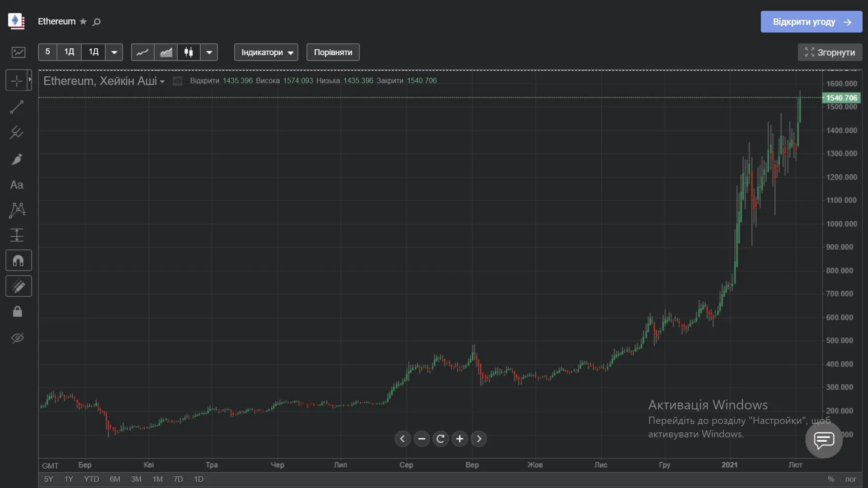This screenshot has height=488, width=868.
Task: Move chart left with arrow button
Action: tap(402, 439)
